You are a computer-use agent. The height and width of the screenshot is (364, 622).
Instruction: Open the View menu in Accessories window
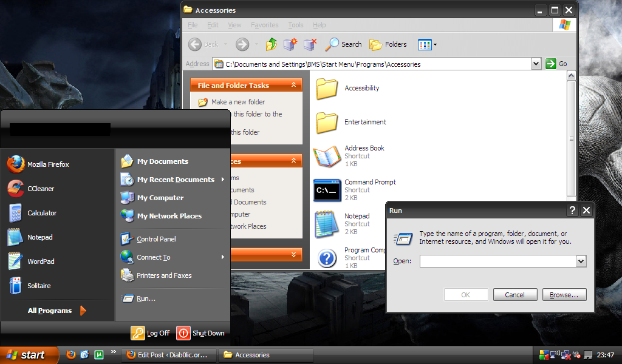[x=234, y=25]
